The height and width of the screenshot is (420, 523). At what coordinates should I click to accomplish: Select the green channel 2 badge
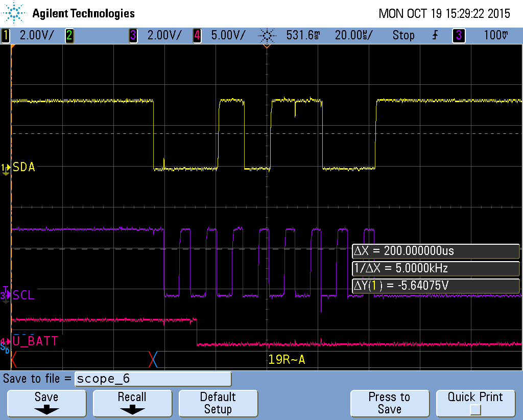(69, 35)
